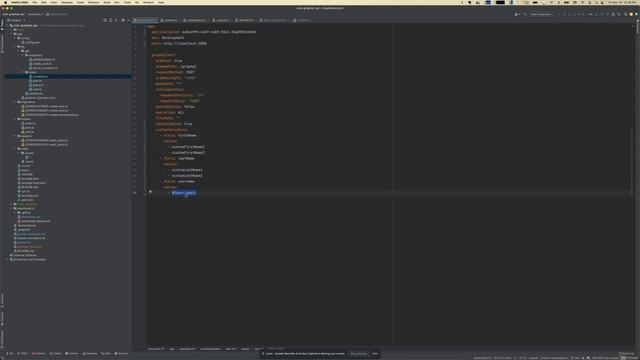Open the Add Configuration run selector

tap(541, 14)
